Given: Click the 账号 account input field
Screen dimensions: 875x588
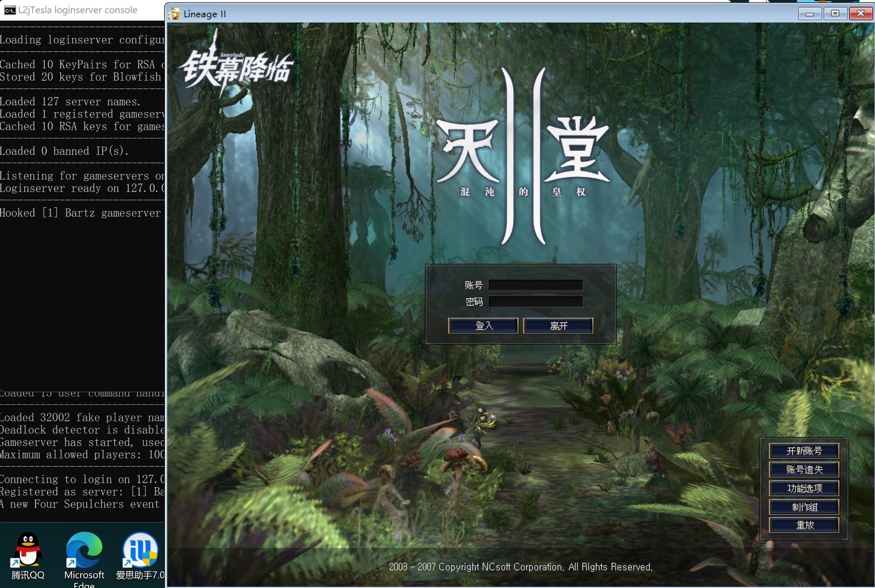Looking at the screenshot, I should (x=535, y=285).
